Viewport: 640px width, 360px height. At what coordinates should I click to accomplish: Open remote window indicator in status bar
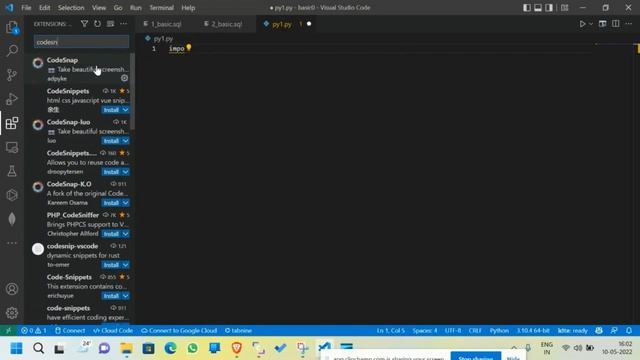(8, 331)
